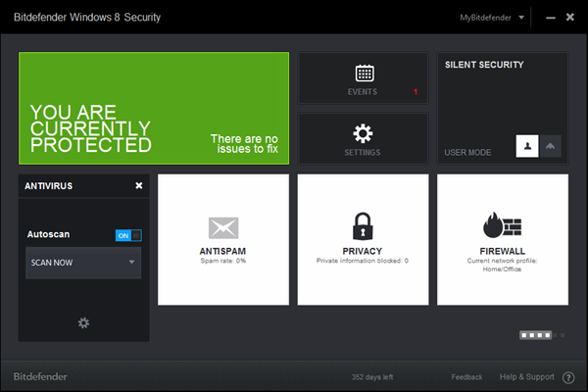Click the help question mark icon

pyautogui.click(x=568, y=377)
